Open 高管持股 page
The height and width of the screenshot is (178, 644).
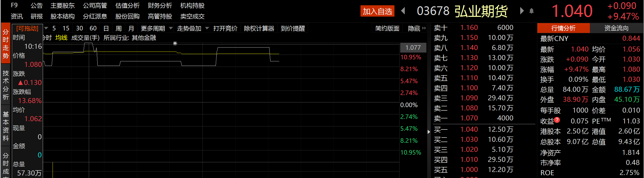160,16
